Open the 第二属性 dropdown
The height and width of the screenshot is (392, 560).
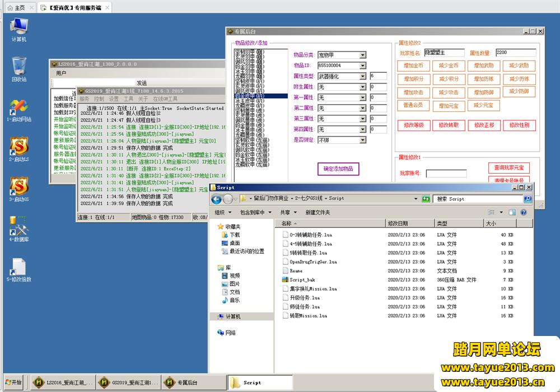coord(363,108)
